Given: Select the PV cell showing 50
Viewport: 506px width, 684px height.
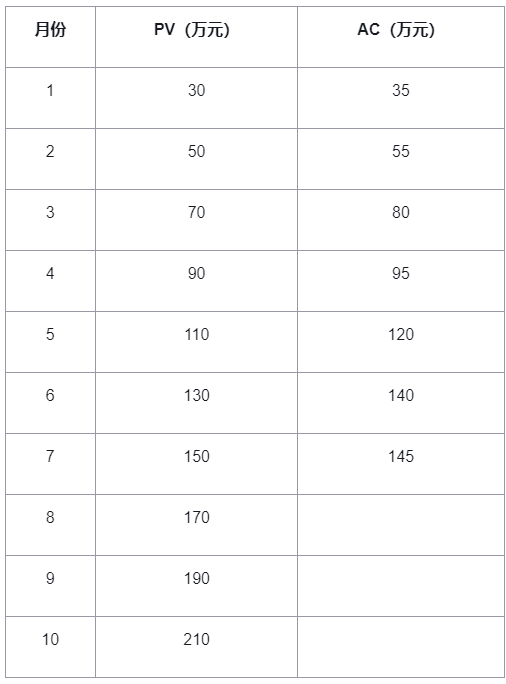Looking at the screenshot, I should (196, 159).
